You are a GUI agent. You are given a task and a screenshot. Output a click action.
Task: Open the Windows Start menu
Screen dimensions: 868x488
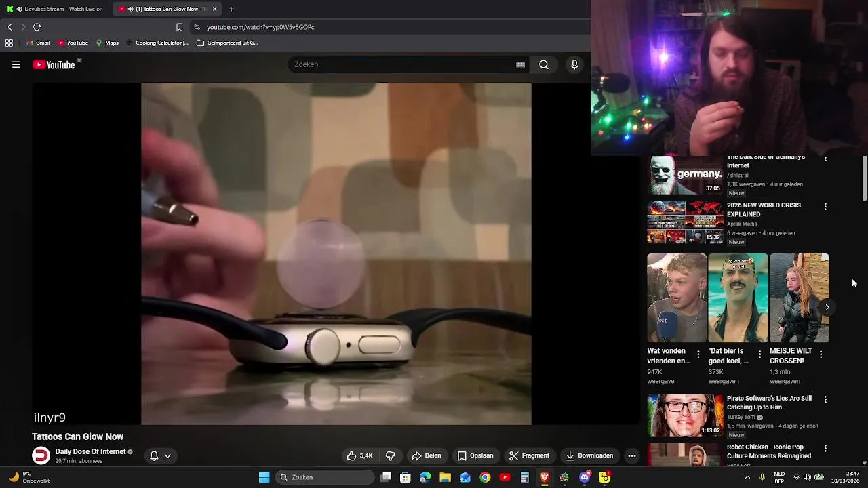tap(264, 477)
